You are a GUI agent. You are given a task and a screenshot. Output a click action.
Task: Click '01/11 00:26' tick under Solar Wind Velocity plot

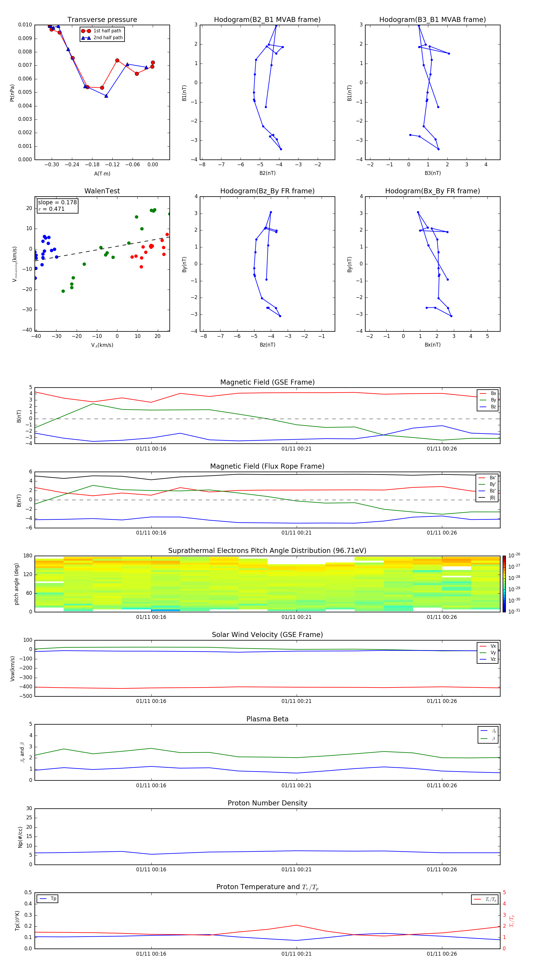[x=442, y=701]
